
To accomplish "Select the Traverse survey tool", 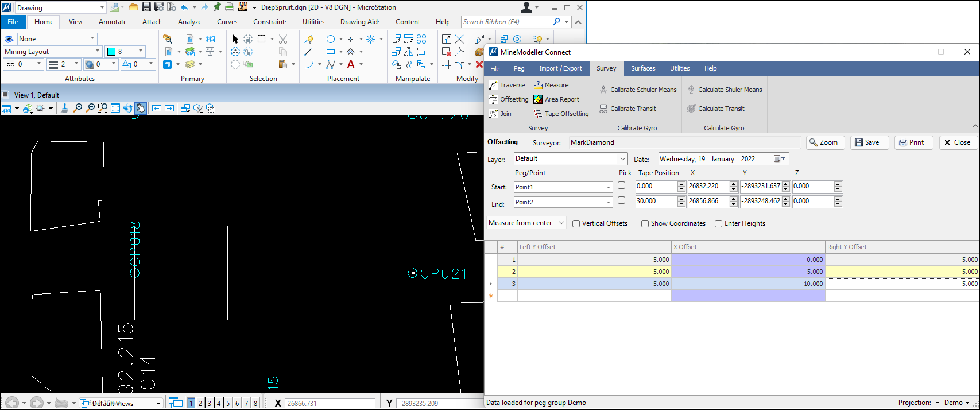I will (x=507, y=85).
